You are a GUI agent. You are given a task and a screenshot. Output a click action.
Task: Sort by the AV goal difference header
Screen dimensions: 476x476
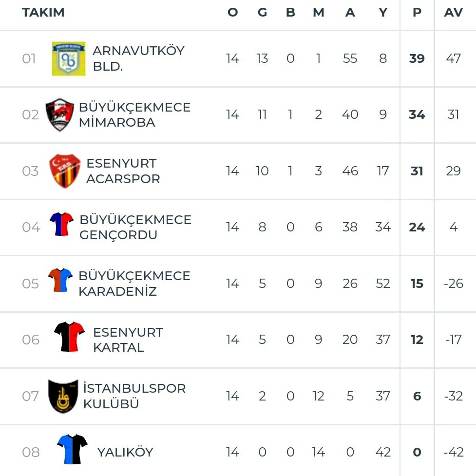(453, 13)
